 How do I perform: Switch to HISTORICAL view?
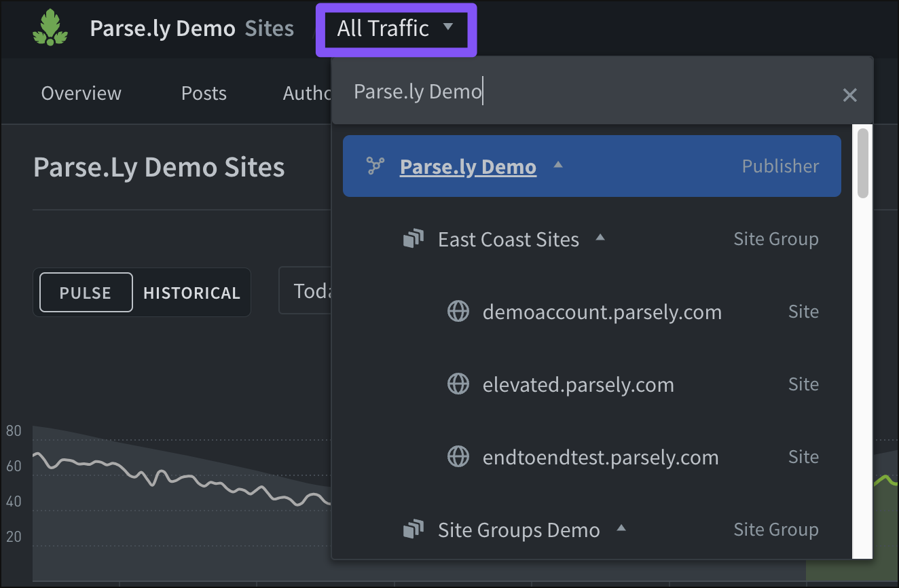pyautogui.click(x=192, y=293)
